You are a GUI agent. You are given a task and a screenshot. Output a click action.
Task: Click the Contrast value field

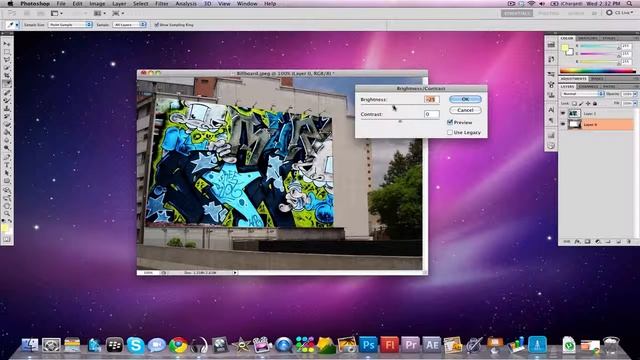431,114
